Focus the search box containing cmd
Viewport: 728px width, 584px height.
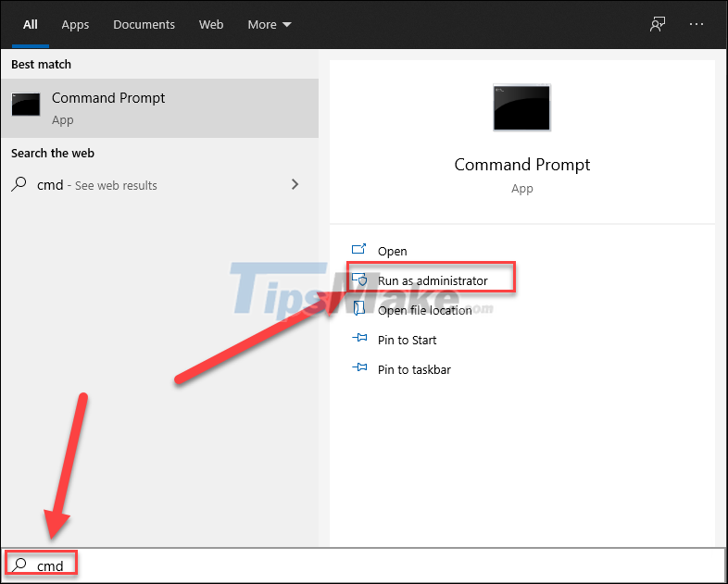click(363, 565)
